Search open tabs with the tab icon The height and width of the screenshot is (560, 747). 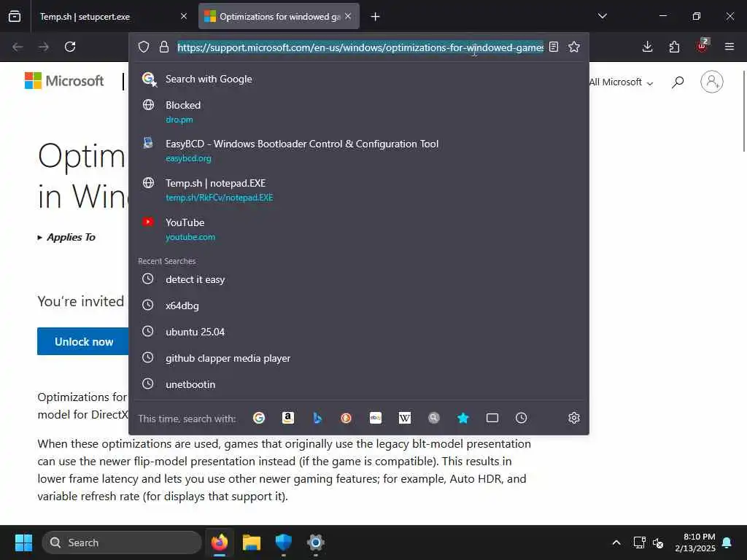492,418
